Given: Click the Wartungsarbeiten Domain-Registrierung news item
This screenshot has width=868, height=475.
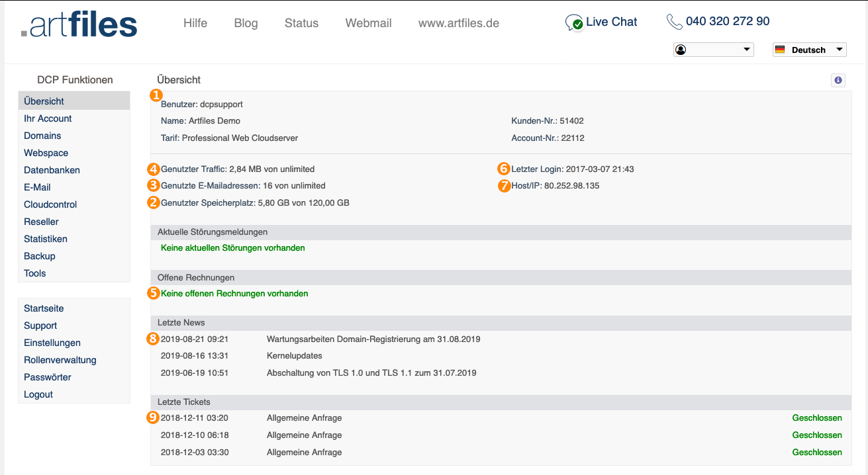Looking at the screenshot, I should click(373, 339).
